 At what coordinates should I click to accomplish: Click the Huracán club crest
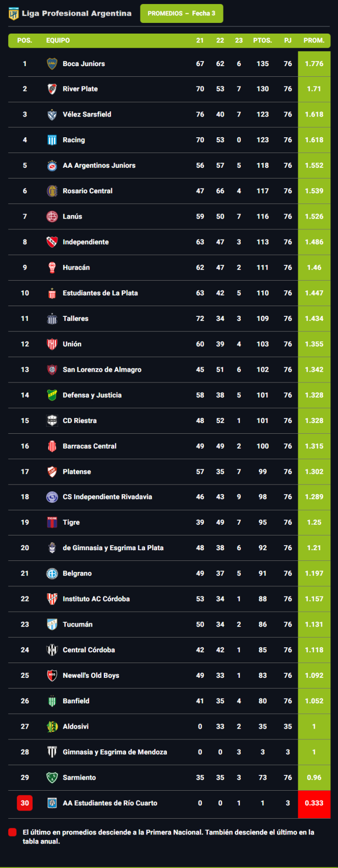[52, 267]
